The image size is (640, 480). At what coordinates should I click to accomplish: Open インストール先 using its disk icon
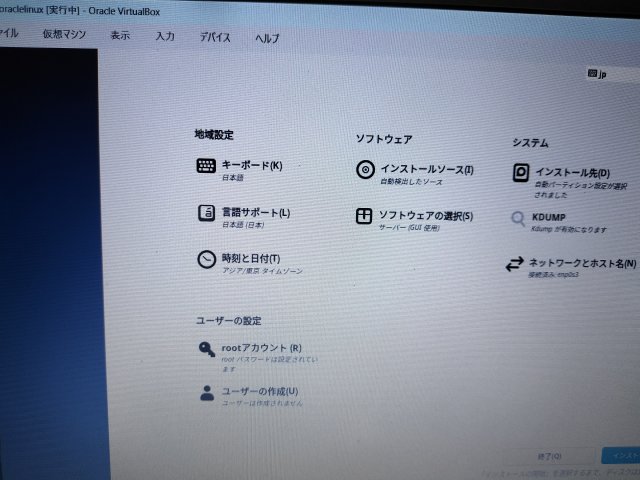[520, 173]
